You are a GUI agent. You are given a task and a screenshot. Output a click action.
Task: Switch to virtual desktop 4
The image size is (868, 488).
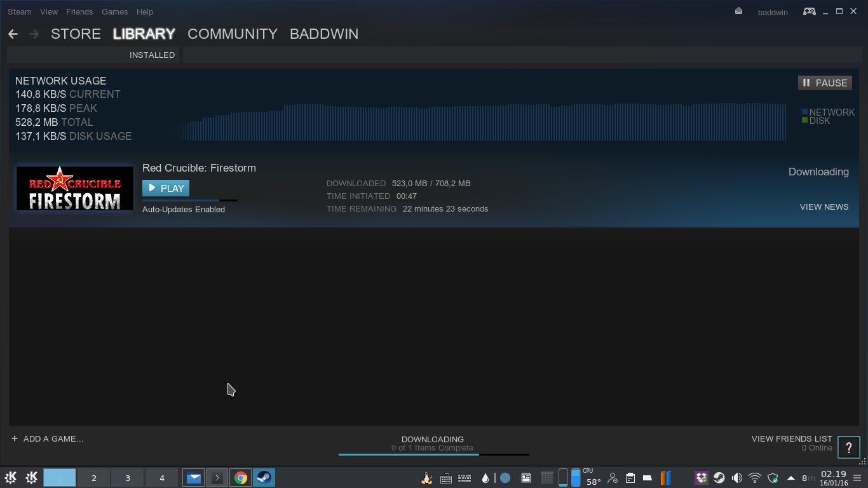click(x=162, y=478)
